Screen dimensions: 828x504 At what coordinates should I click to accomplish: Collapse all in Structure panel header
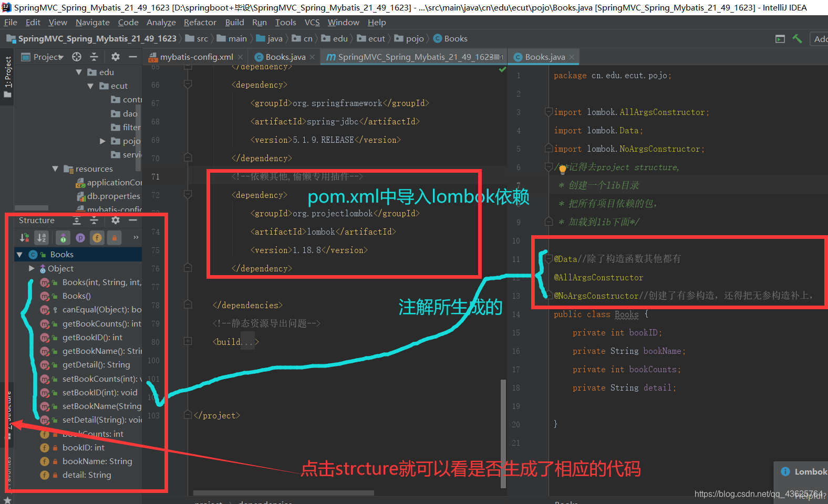pyautogui.click(x=94, y=220)
